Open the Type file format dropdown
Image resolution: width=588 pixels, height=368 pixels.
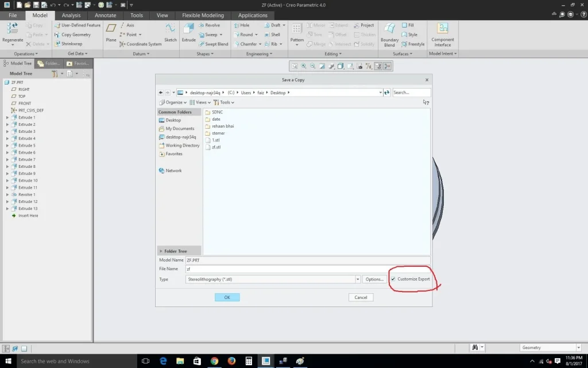point(357,279)
